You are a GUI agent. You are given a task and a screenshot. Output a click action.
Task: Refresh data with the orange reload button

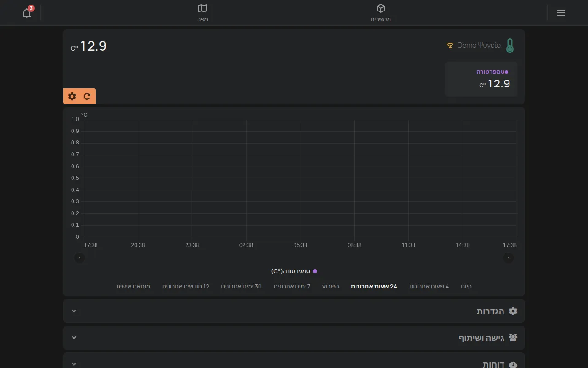87,96
